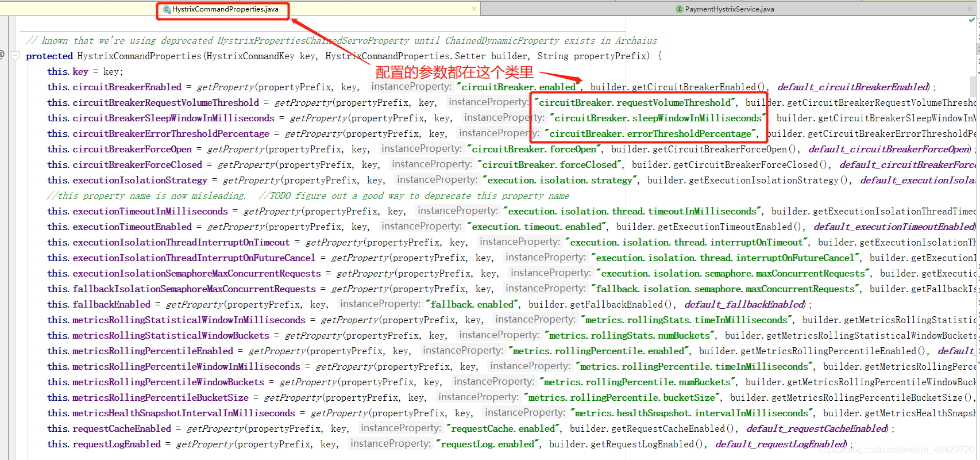
Task: Click 'this.key = key;' line
Action: (85, 71)
